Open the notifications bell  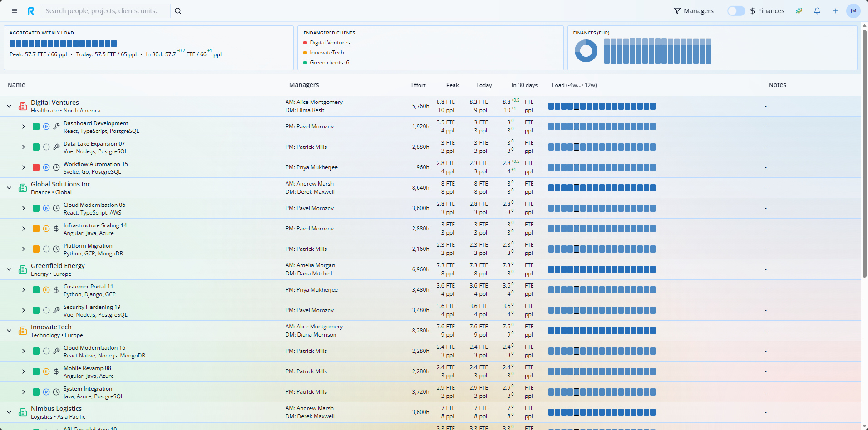tap(816, 10)
